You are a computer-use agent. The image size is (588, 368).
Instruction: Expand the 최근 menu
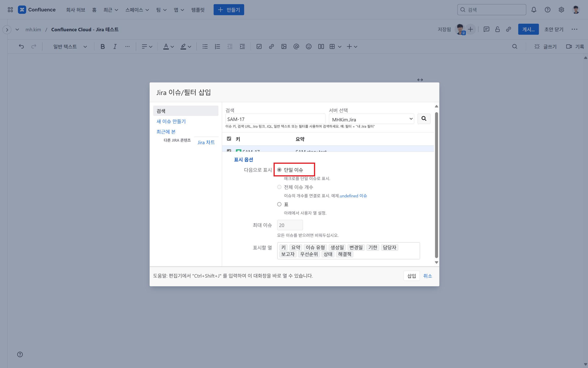111,10
